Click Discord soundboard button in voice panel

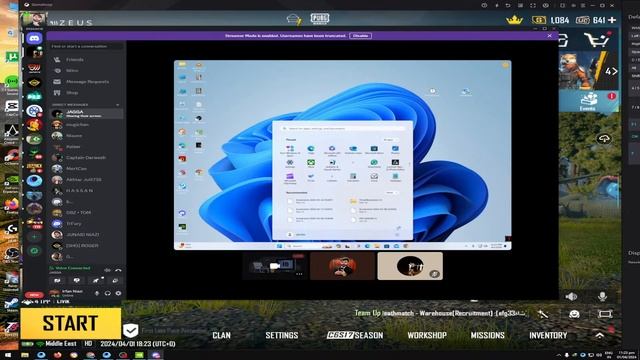tap(116, 280)
